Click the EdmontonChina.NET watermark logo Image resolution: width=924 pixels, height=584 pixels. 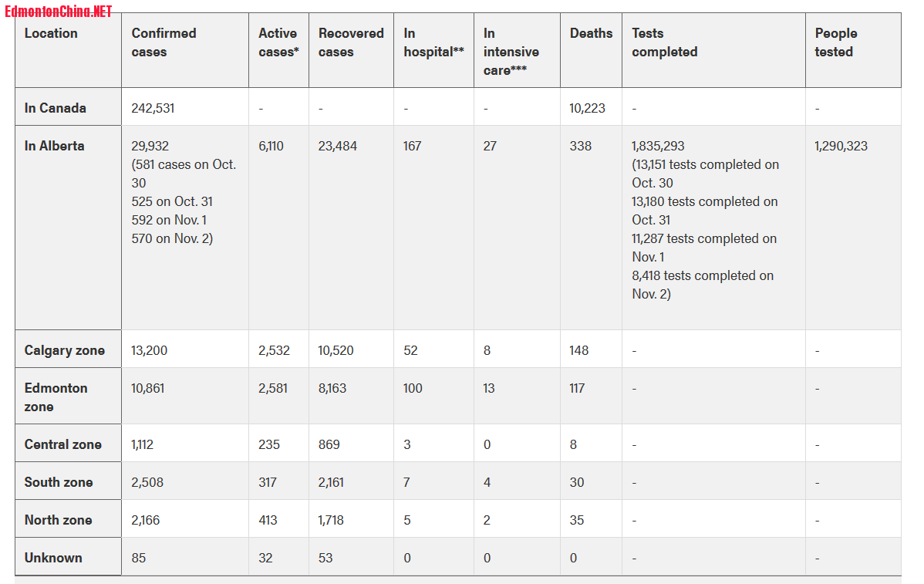coord(59,12)
